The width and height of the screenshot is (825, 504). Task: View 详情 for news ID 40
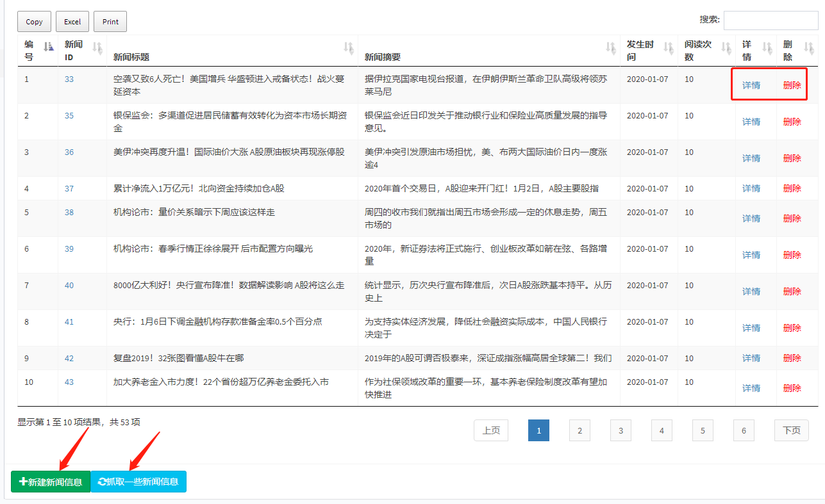click(751, 291)
